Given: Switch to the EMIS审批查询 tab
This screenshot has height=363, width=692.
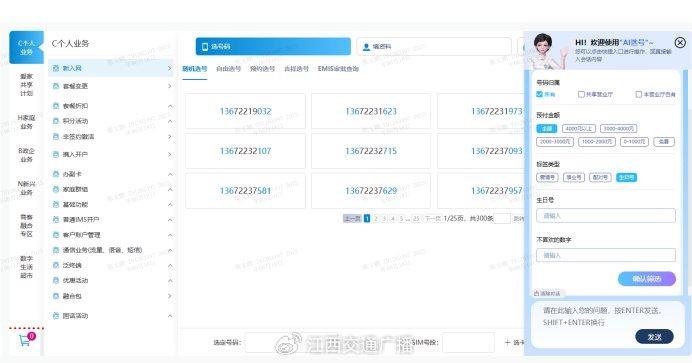Looking at the screenshot, I should click(338, 69).
